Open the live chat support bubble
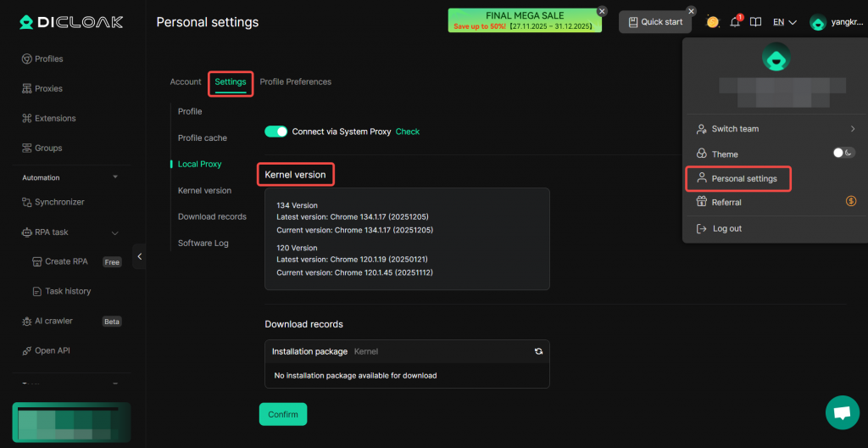This screenshot has height=448, width=868. (x=842, y=412)
